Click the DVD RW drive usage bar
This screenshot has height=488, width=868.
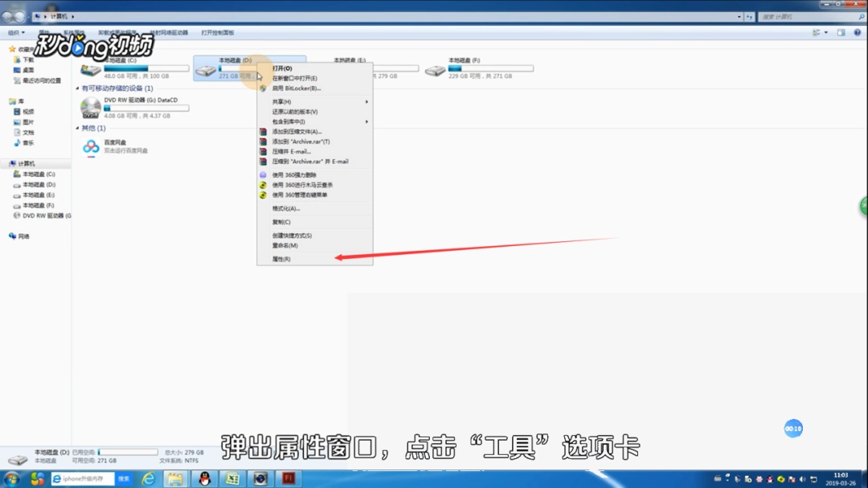click(x=147, y=109)
